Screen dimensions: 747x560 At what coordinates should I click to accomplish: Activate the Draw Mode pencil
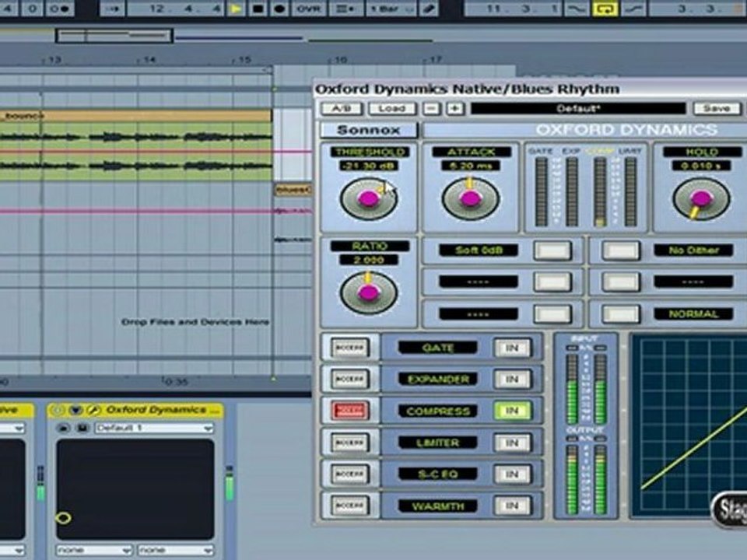point(429,9)
